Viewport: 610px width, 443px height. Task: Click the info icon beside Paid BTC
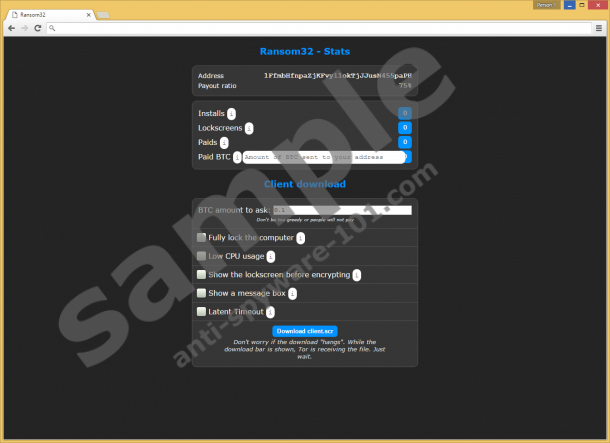pos(237,157)
